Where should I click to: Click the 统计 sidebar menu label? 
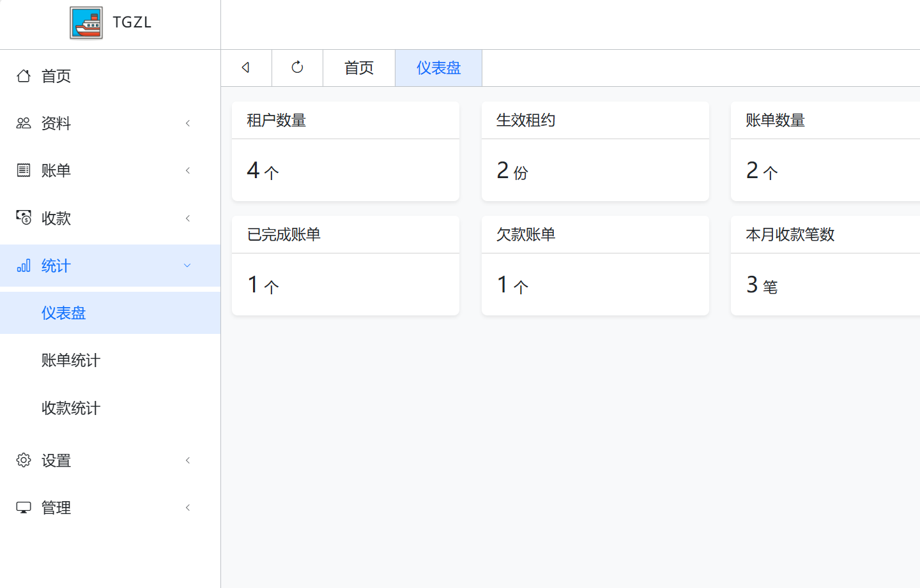[56, 266]
